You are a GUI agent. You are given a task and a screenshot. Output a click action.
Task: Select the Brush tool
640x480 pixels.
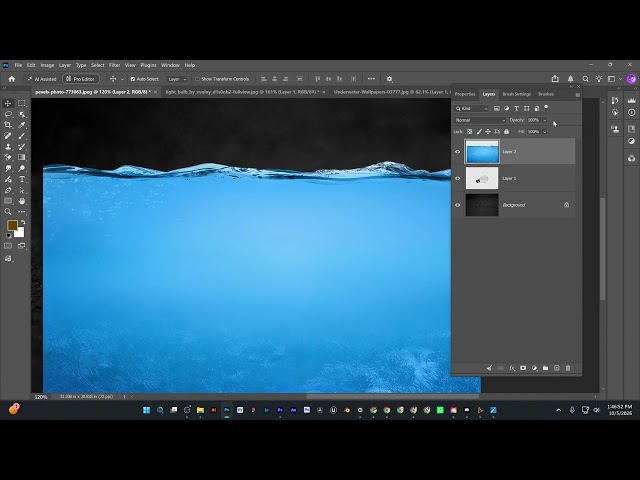coord(22,136)
